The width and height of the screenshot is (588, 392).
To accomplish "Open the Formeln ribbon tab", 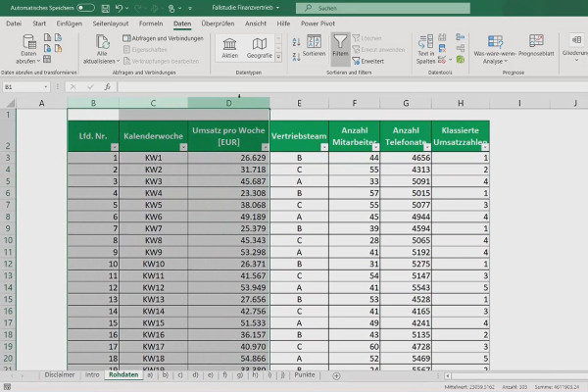I will pyautogui.click(x=151, y=24).
